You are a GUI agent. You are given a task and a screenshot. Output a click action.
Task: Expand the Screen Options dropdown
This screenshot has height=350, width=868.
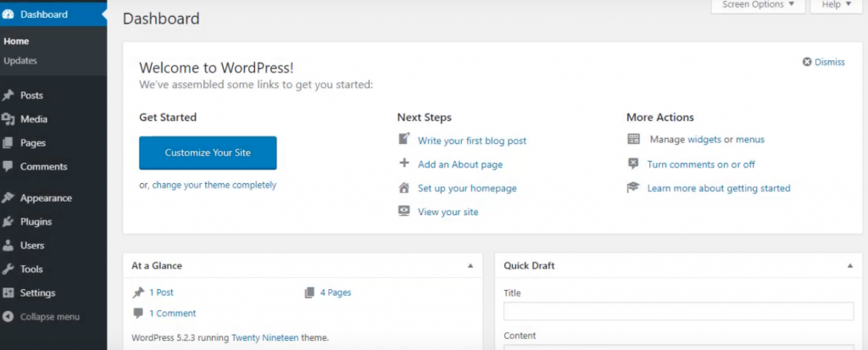point(759,5)
